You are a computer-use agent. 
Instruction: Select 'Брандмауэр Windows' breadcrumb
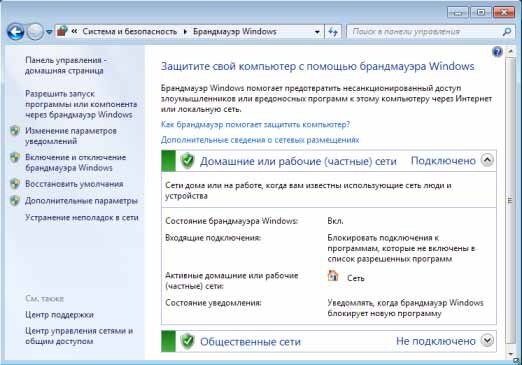(235, 32)
